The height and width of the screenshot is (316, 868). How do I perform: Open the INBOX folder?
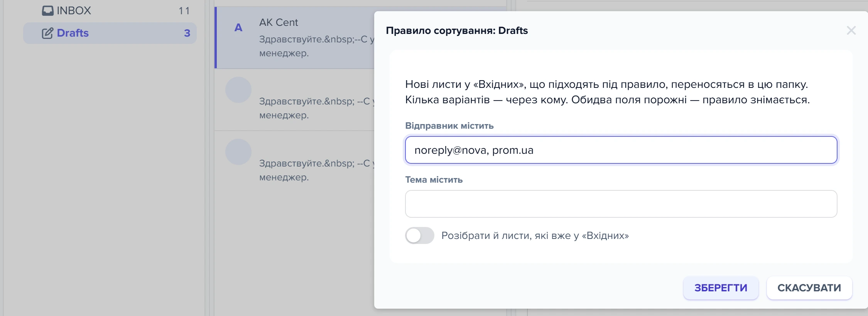coord(110,11)
